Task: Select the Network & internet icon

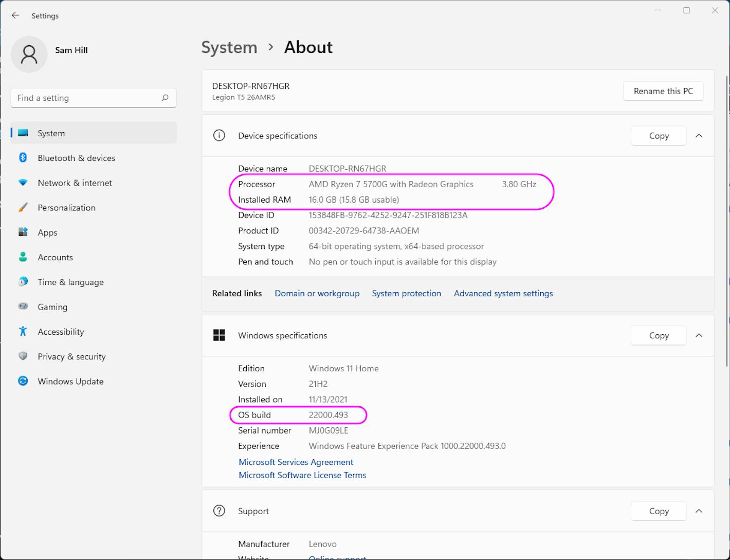Action: tap(23, 183)
